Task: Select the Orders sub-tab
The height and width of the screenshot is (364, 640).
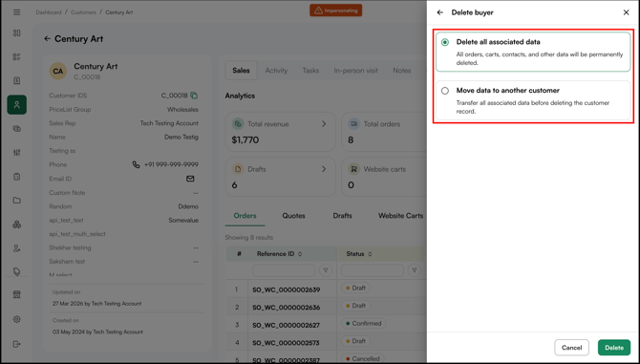Action: point(245,216)
